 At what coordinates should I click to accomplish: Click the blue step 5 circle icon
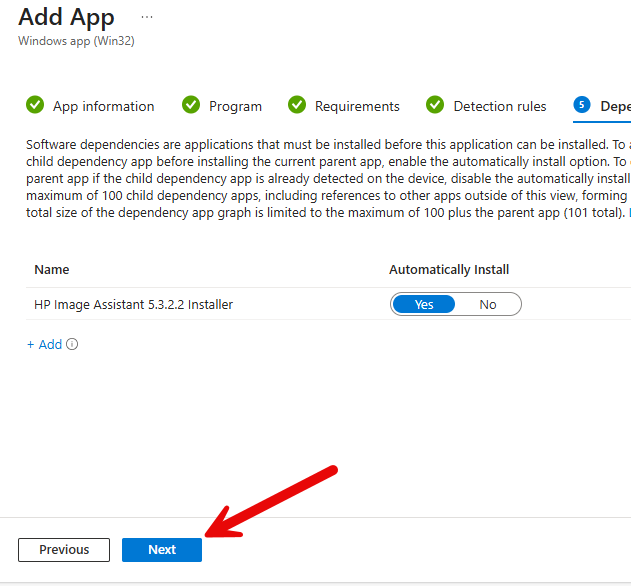(x=581, y=105)
